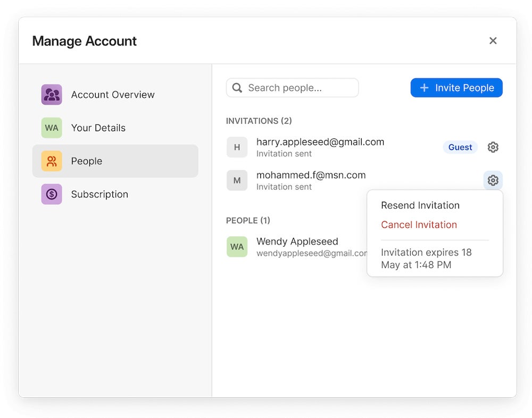This screenshot has height=418, width=532.
Task: Click the orange People sidebar icon
Action: [52, 161]
